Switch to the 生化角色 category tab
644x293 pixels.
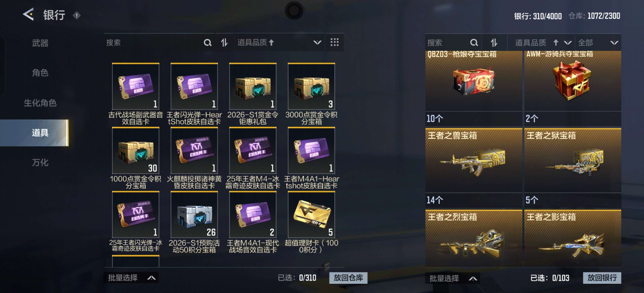(40, 103)
